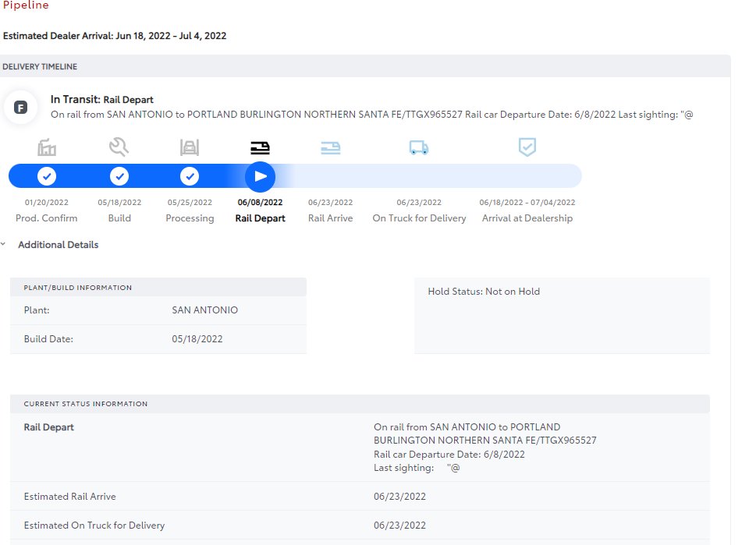Click the black Rail Depart train icon
The image size is (756, 545).
260,147
